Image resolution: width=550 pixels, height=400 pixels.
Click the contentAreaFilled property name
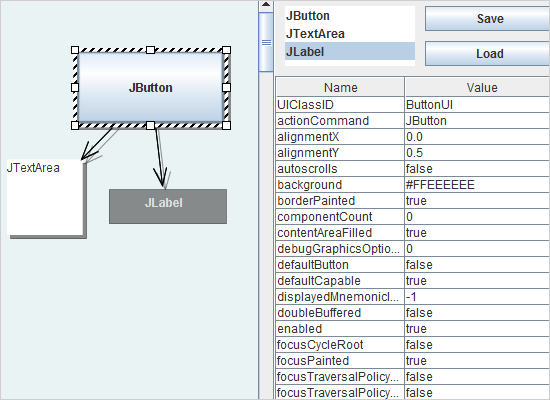pos(340,233)
